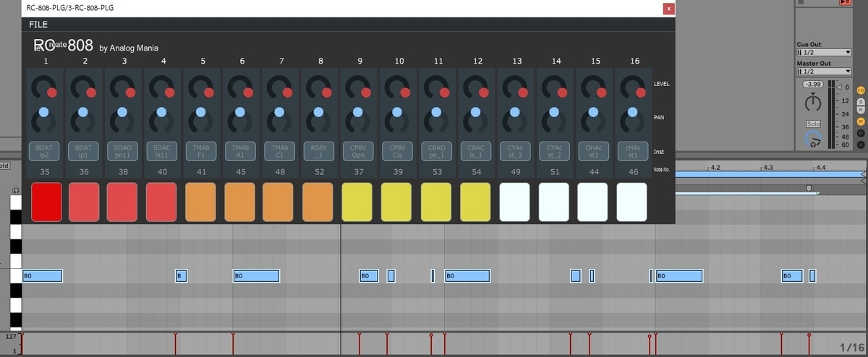Open the Master Out dropdown

(x=823, y=72)
